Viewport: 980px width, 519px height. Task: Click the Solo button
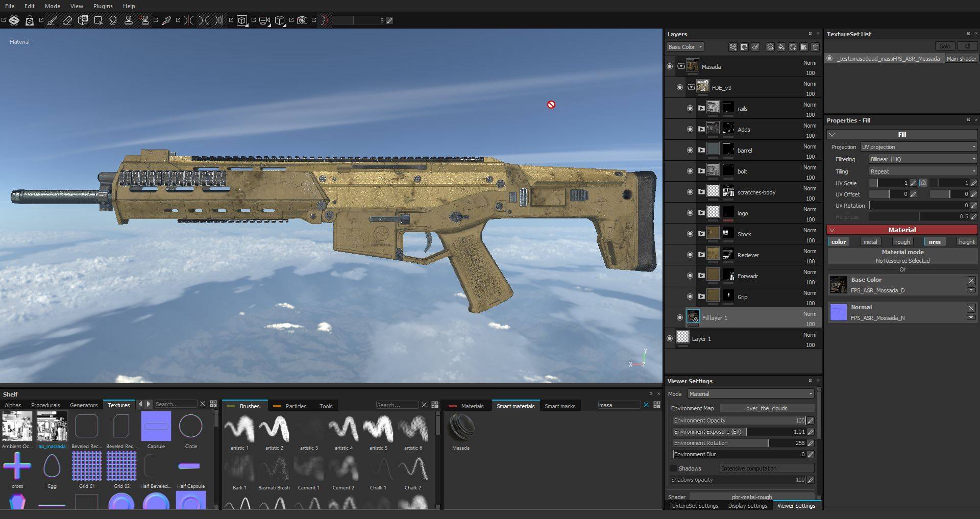click(945, 46)
